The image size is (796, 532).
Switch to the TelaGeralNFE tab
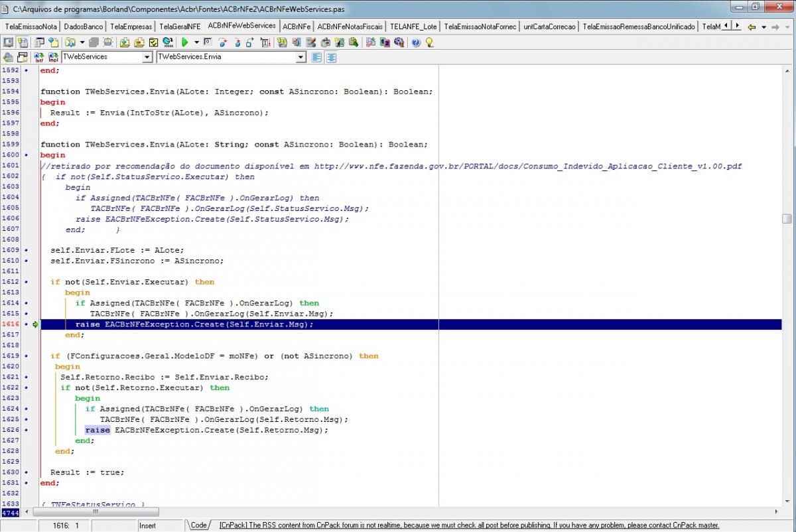pyautogui.click(x=180, y=27)
